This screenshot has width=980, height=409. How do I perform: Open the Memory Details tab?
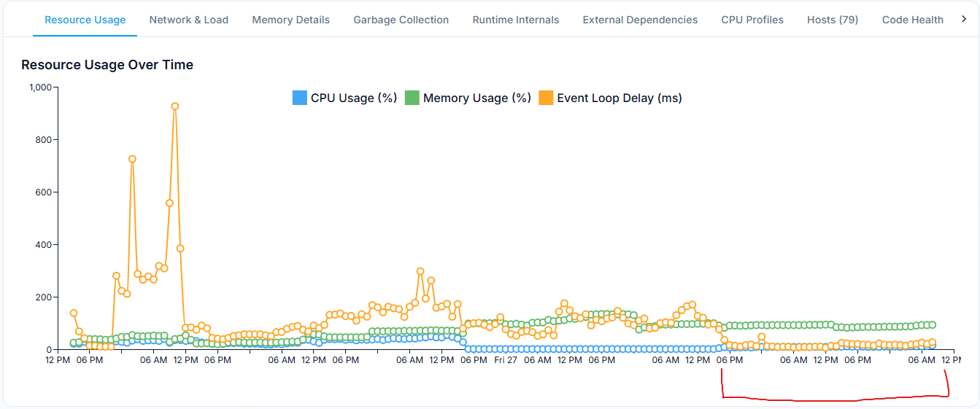[x=290, y=20]
